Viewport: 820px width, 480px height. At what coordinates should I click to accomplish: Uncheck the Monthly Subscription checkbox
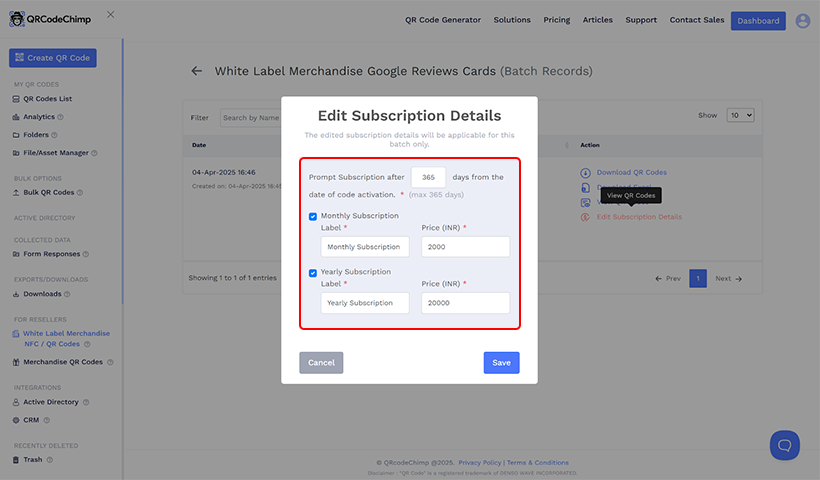pyautogui.click(x=313, y=216)
